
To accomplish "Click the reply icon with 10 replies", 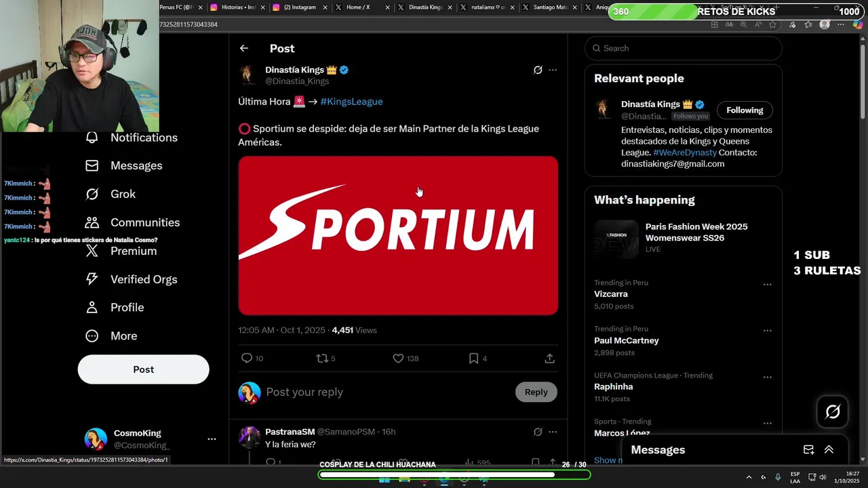I will (x=247, y=359).
